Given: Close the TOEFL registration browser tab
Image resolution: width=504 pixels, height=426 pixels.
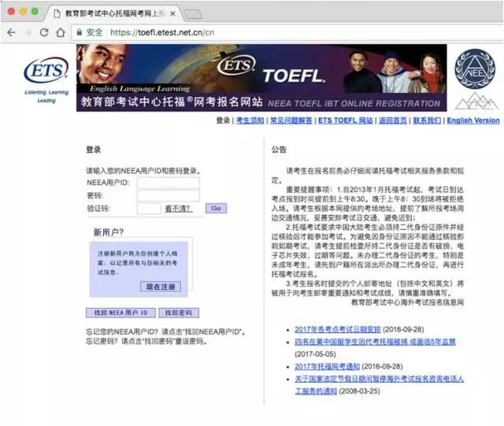Looking at the screenshot, I should coord(171,13).
